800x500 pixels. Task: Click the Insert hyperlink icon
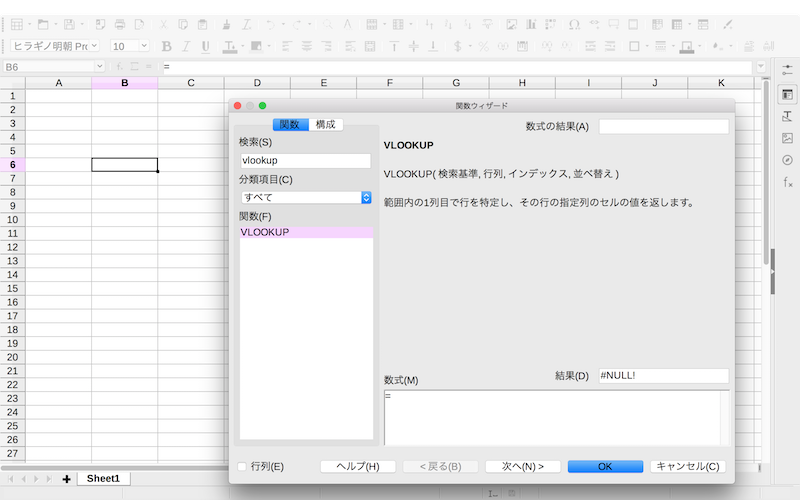594,24
